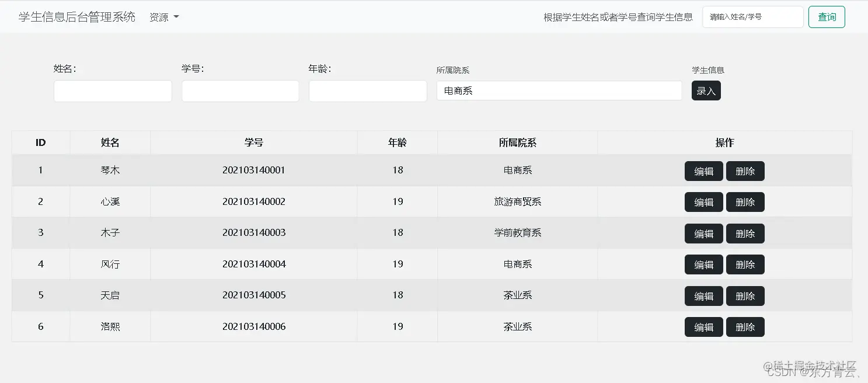This screenshot has height=383, width=868.
Task: Delete the row for 风行
Action: (745, 264)
